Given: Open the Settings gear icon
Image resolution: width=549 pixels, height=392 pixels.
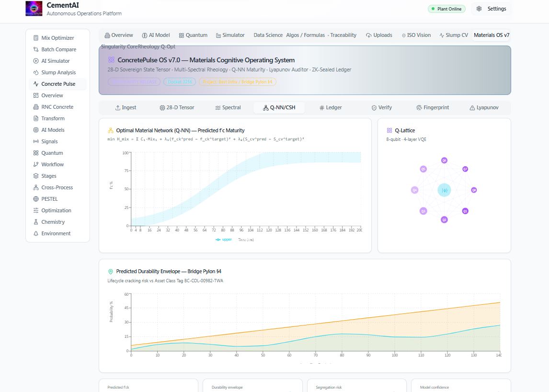Looking at the screenshot, I should tap(479, 9).
